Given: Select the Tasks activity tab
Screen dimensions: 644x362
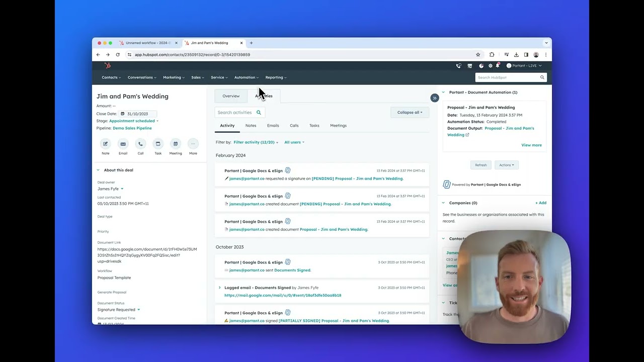Looking at the screenshot, I should [314, 126].
